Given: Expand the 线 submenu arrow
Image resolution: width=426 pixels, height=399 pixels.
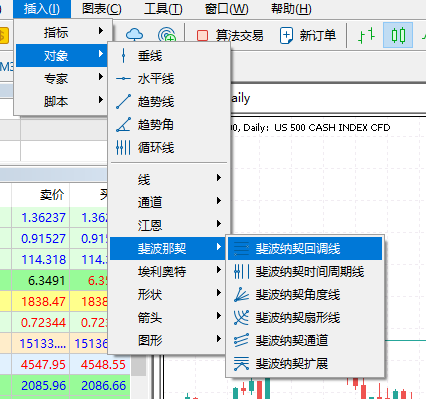Looking at the screenshot, I should (219, 178).
